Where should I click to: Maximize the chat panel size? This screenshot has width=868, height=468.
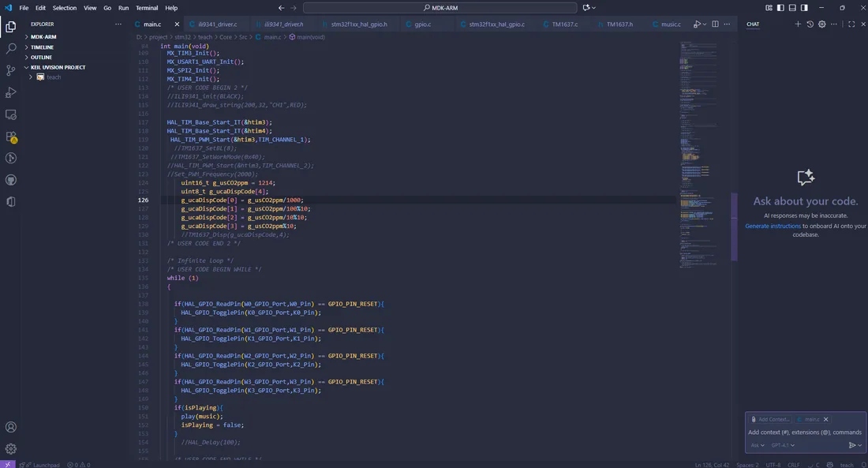pyautogui.click(x=851, y=24)
